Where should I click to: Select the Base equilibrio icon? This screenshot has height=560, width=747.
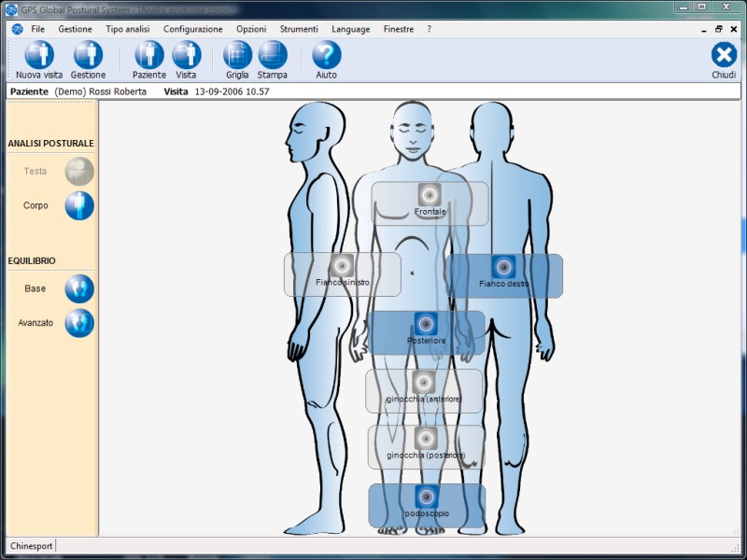coord(79,288)
